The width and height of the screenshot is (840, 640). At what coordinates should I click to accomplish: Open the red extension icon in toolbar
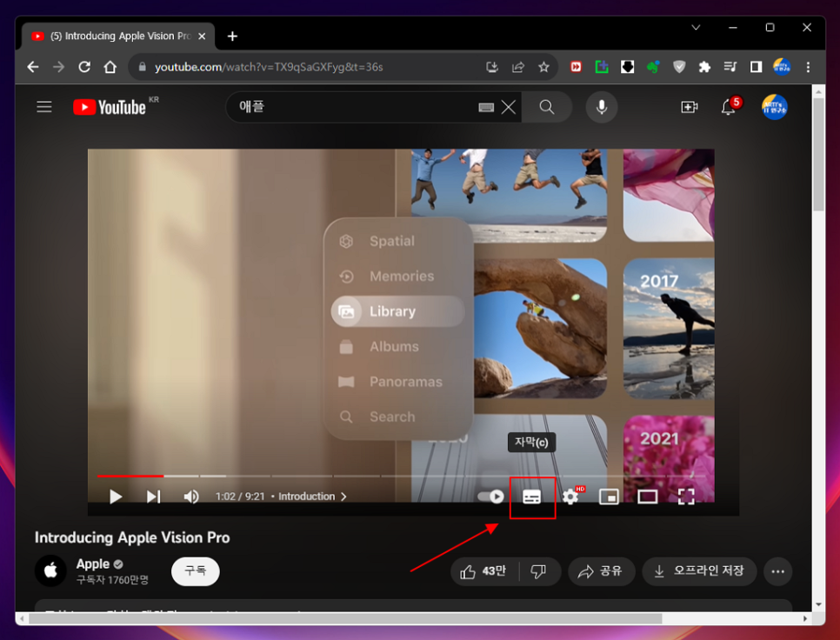[576, 67]
